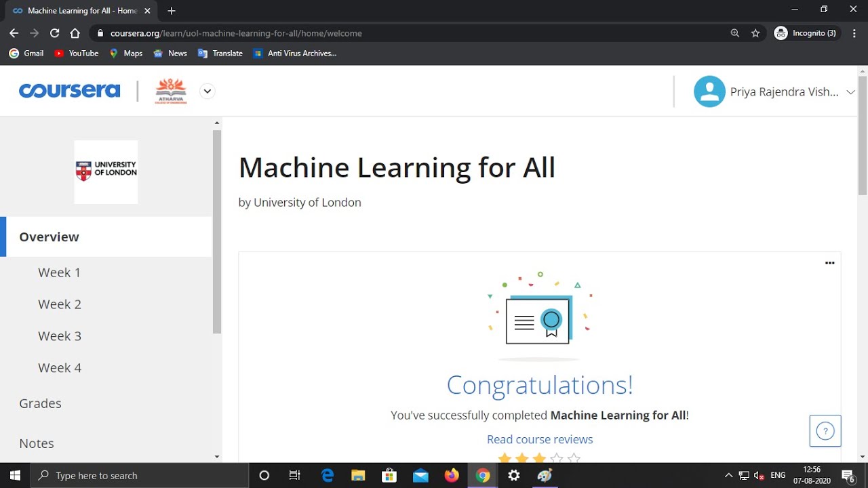Click the University of London logo thumbnail
868x488 pixels.
[106, 172]
